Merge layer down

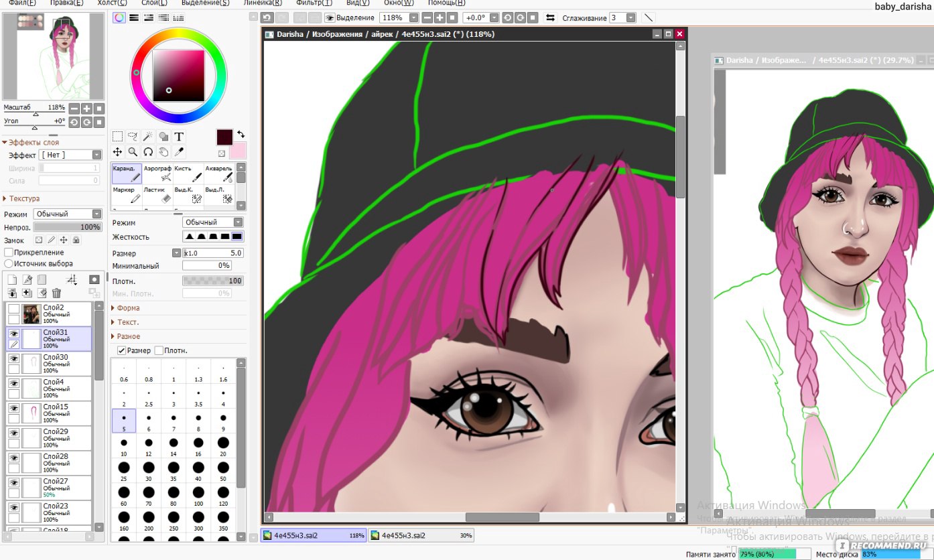coord(12,293)
